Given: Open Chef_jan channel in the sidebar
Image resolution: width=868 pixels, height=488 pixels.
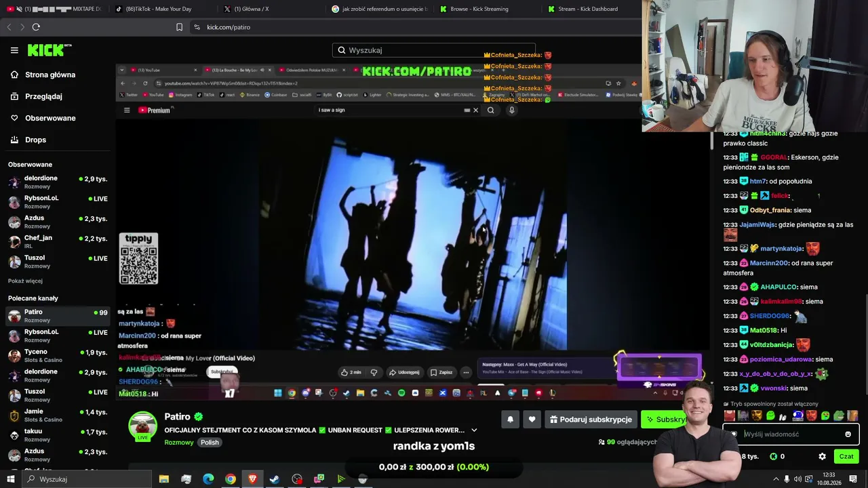Looking at the screenshot, I should click(58, 241).
